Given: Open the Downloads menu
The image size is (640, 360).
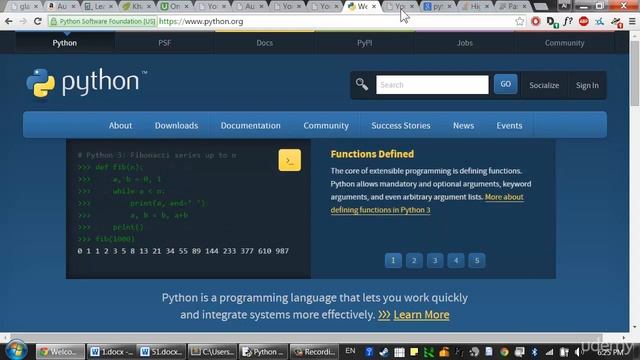Looking at the screenshot, I should 176,125.
